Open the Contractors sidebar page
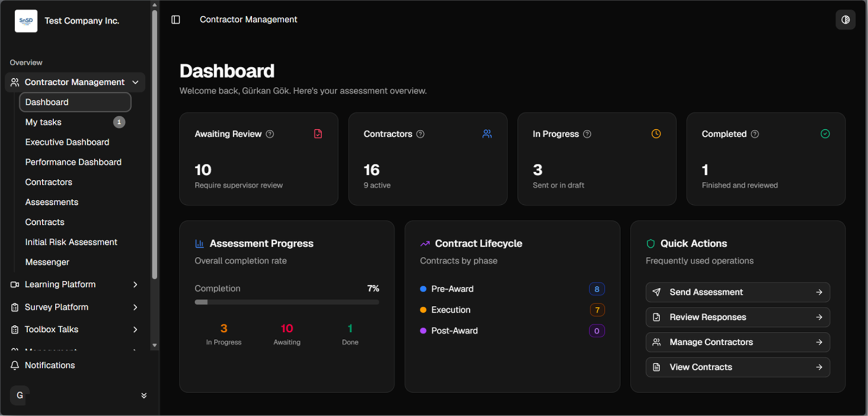Screen dimensions: 868x416 pos(49,182)
